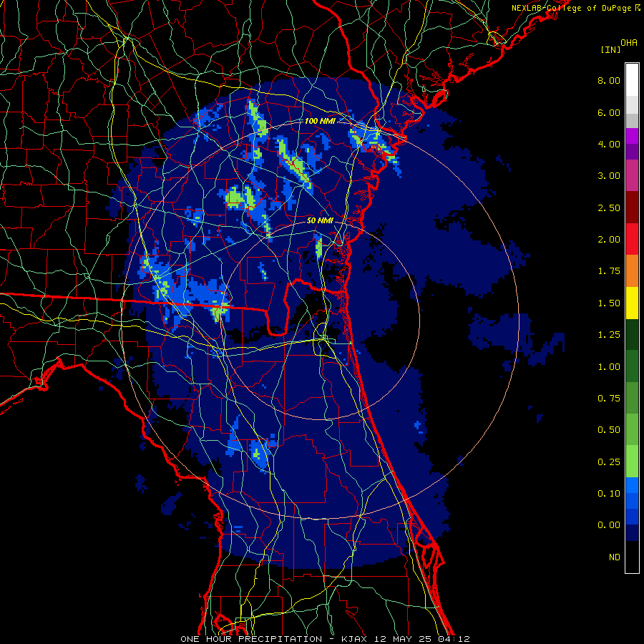644x644 pixels.
Task: Click the yellow 1.50 legend segment
Action: [632, 303]
